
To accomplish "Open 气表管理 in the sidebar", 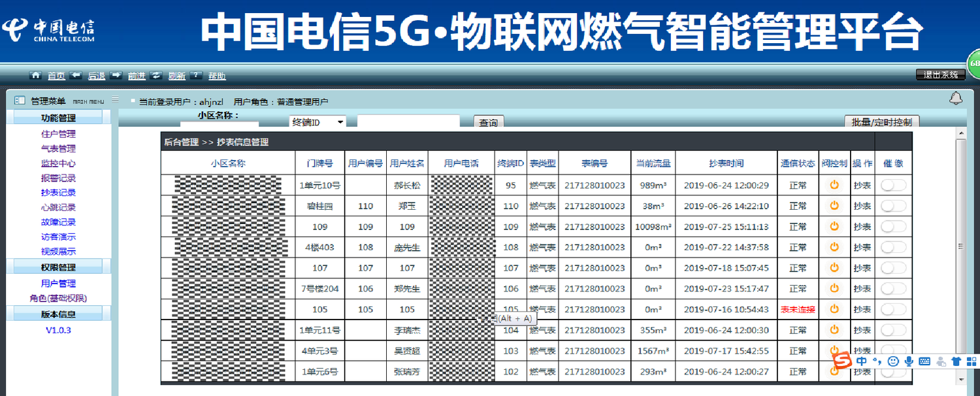I will (58, 148).
